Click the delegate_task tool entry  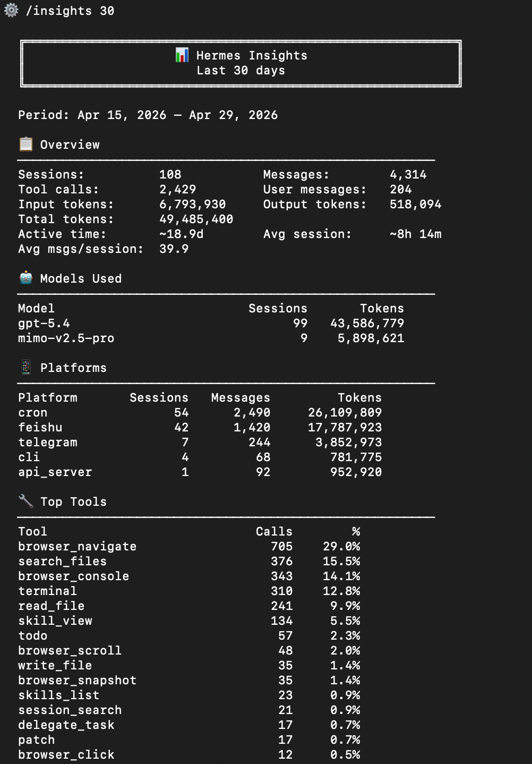tap(66, 725)
